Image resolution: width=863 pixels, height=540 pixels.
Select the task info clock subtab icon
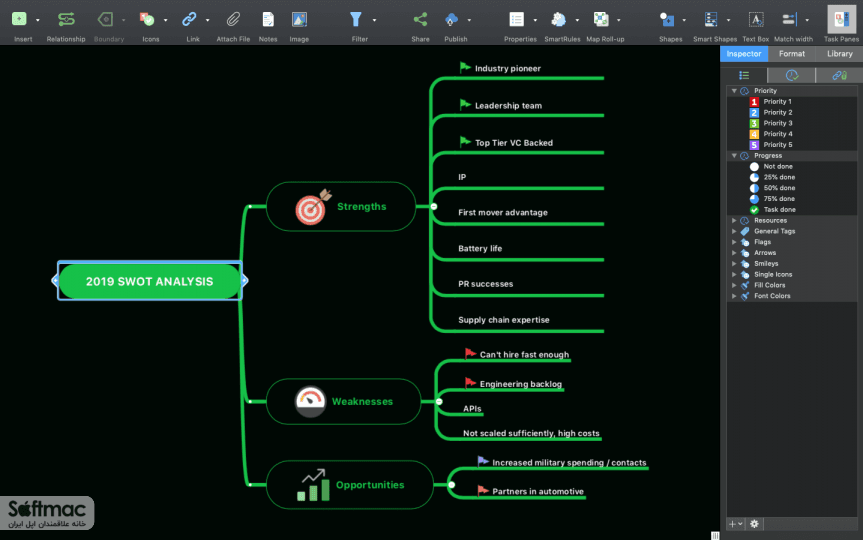pyautogui.click(x=791, y=75)
